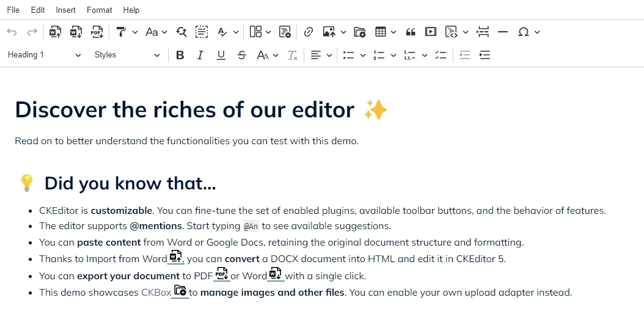Screen dimensions: 644x311
Task: Toggle Bold formatting
Action: (180, 55)
